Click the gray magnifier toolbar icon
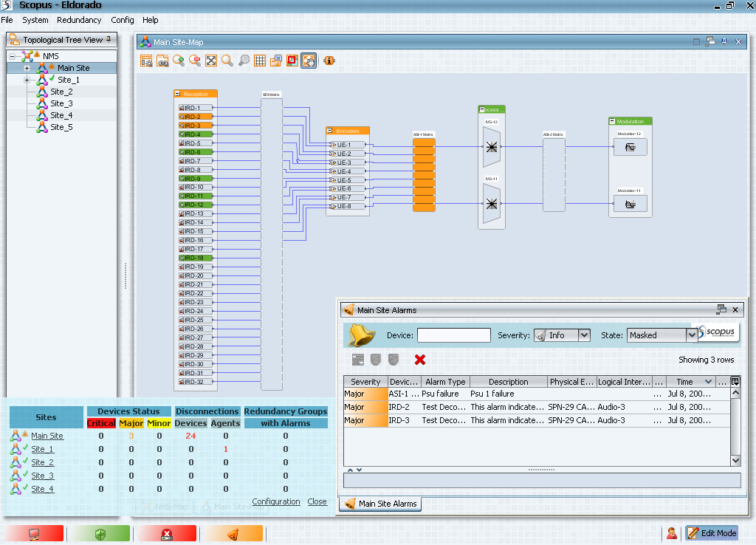The height and width of the screenshot is (545, 756). [x=244, y=61]
